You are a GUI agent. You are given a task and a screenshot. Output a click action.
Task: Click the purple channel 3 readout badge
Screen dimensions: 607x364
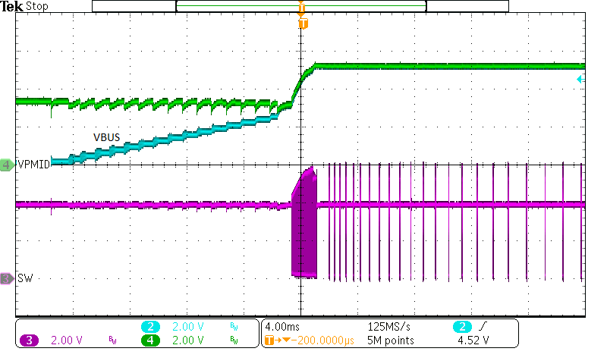tap(29, 340)
